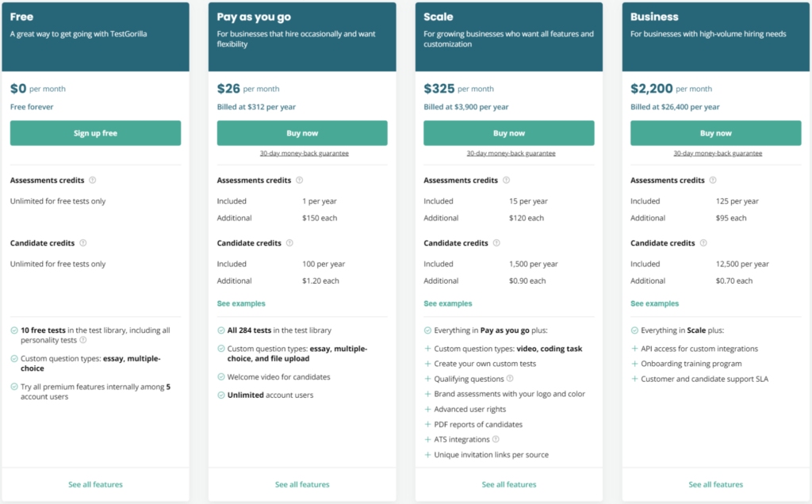Click the info icon on Business Assessments credits

(713, 179)
